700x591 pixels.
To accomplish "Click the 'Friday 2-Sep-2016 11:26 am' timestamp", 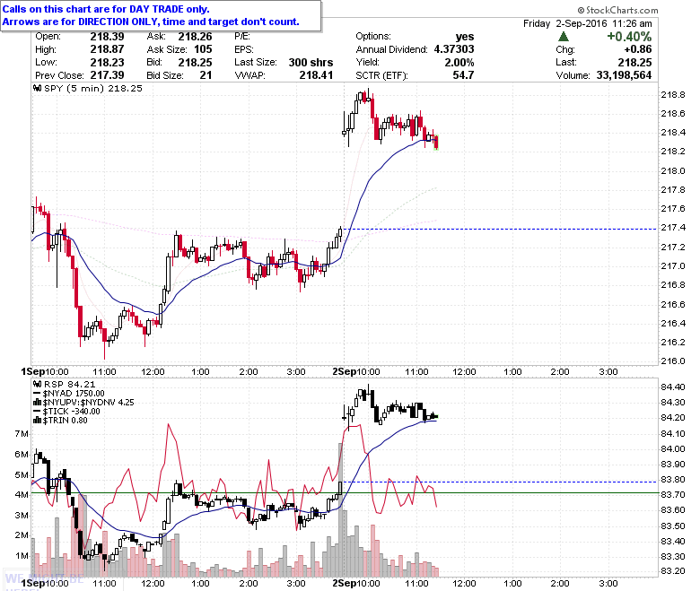I will [x=588, y=23].
